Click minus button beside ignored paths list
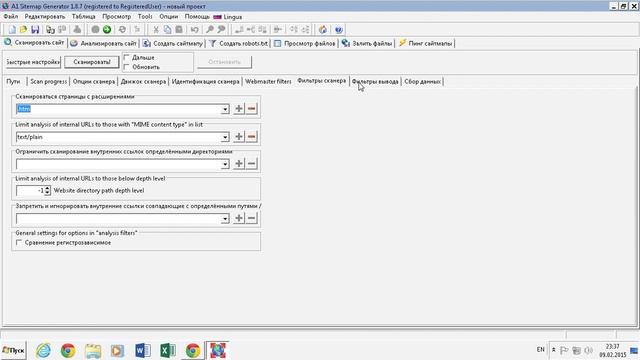This screenshot has width=640, height=360. pos(252,218)
